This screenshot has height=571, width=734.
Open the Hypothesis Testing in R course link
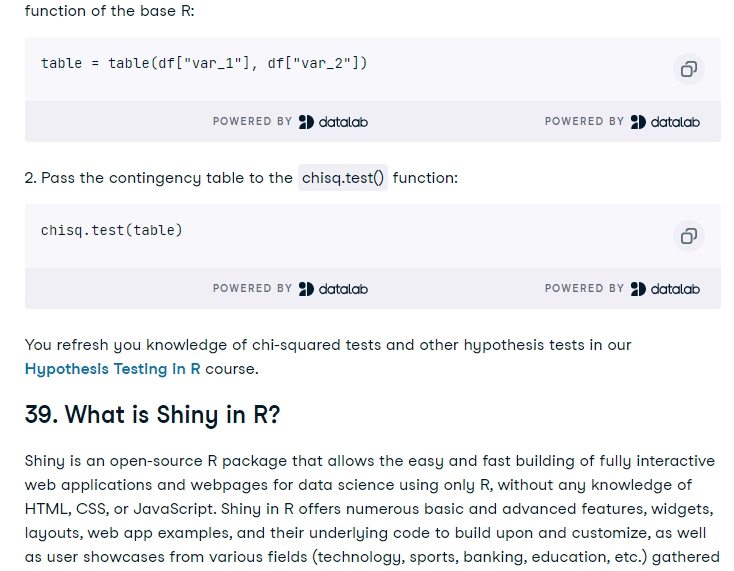tap(112, 369)
